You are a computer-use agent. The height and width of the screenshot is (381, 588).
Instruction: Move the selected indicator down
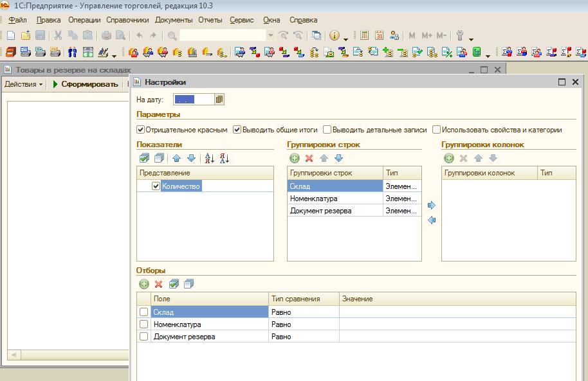pos(191,158)
